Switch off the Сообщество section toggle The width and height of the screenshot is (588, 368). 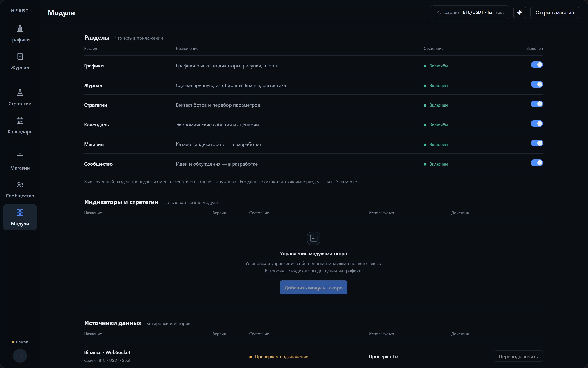click(537, 163)
